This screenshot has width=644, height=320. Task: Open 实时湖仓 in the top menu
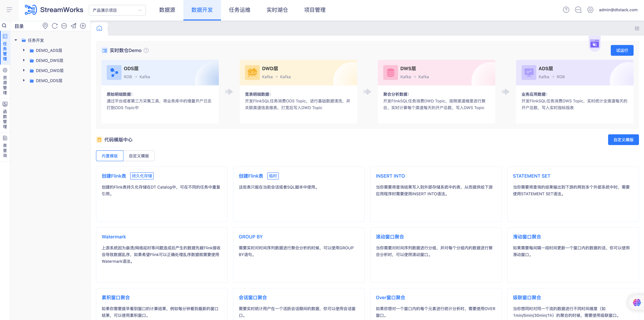(277, 10)
